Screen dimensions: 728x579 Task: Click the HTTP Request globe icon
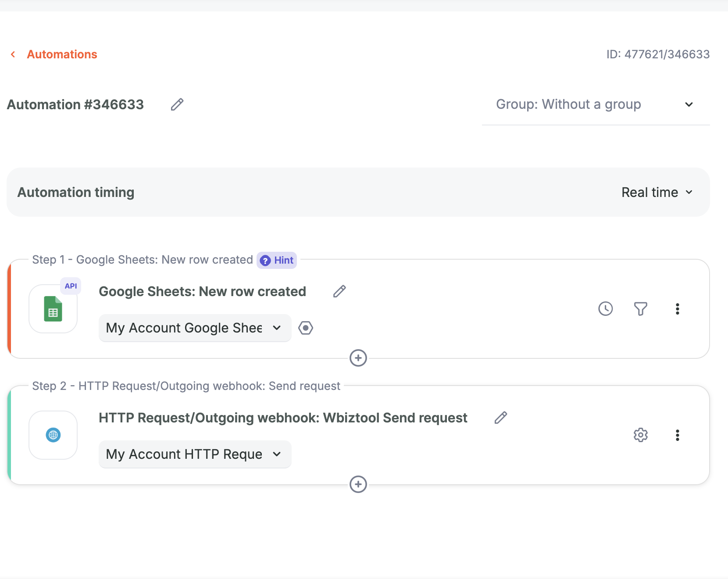53,435
